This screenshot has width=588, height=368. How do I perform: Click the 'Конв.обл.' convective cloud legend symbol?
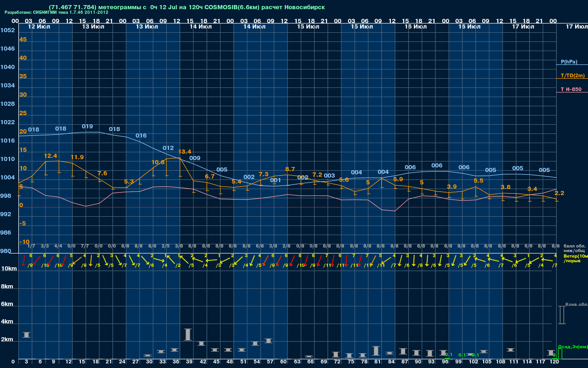pyautogui.click(x=562, y=315)
